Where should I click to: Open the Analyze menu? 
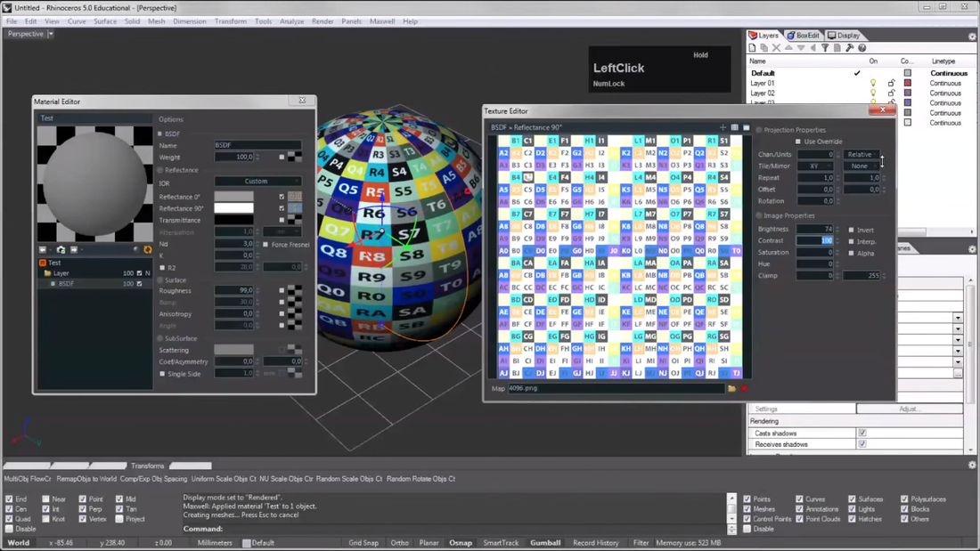coord(291,21)
